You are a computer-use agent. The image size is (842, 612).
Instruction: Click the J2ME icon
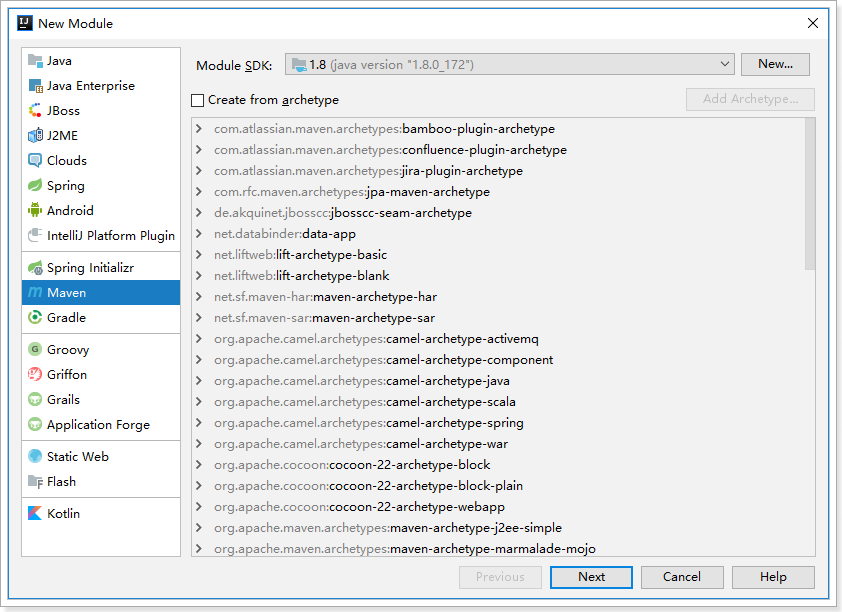coord(35,135)
